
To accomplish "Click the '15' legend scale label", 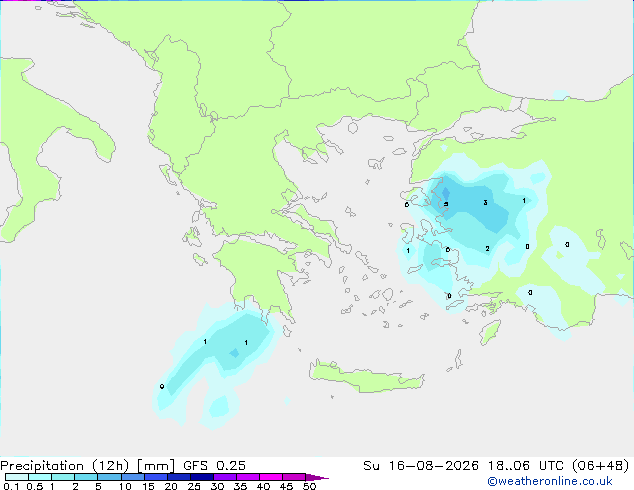I will (x=148, y=486).
